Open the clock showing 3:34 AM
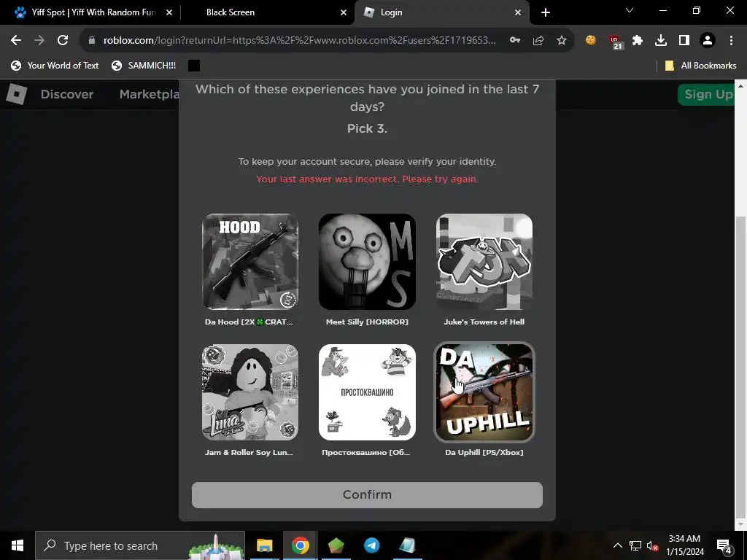The width and height of the screenshot is (747, 560). click(684, 545)
